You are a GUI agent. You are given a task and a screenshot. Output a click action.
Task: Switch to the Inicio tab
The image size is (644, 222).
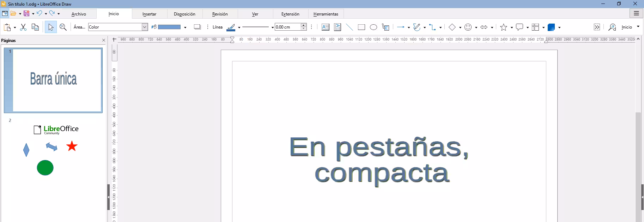pos(114,14)
